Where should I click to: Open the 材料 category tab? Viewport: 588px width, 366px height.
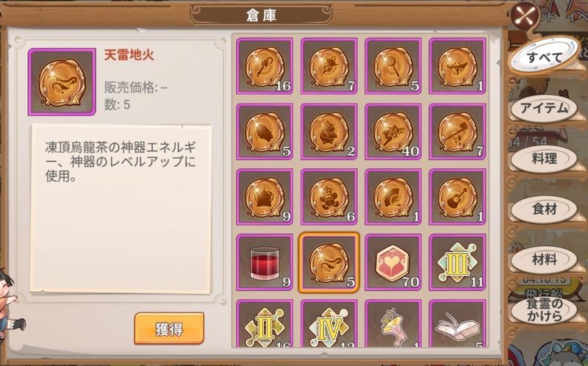pos(544,259)
